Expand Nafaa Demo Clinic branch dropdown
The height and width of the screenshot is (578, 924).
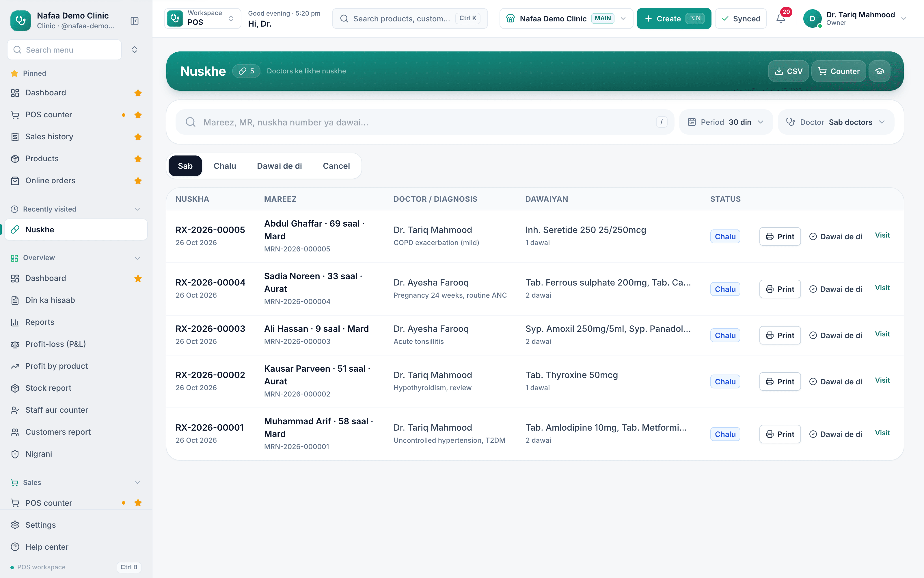566,18
